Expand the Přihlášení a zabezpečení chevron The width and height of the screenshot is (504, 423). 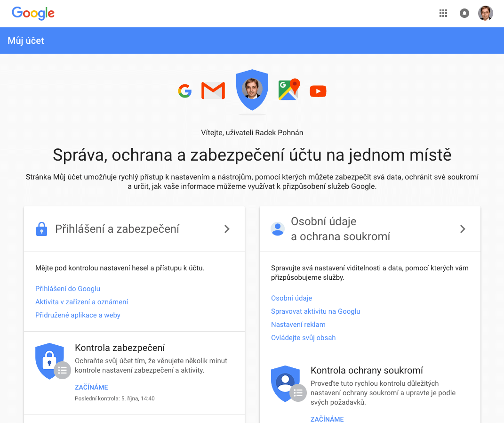[x=227, y=229]
